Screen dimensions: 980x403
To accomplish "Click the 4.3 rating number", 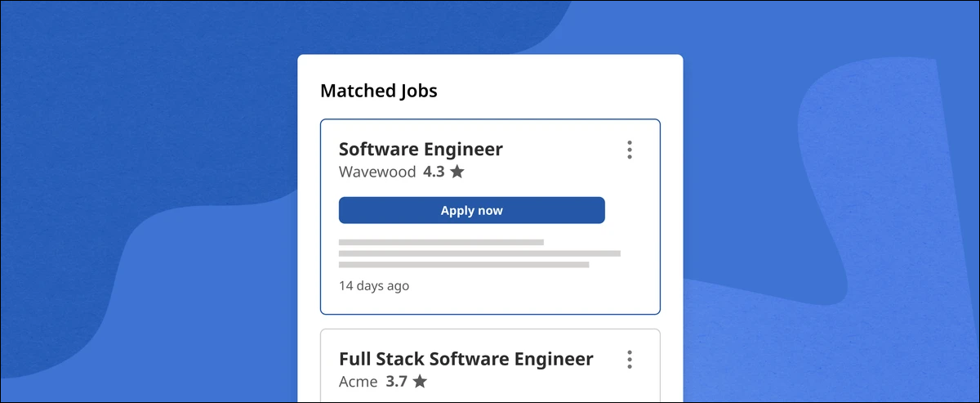I will pyautogui.click(x=434, y=172).
